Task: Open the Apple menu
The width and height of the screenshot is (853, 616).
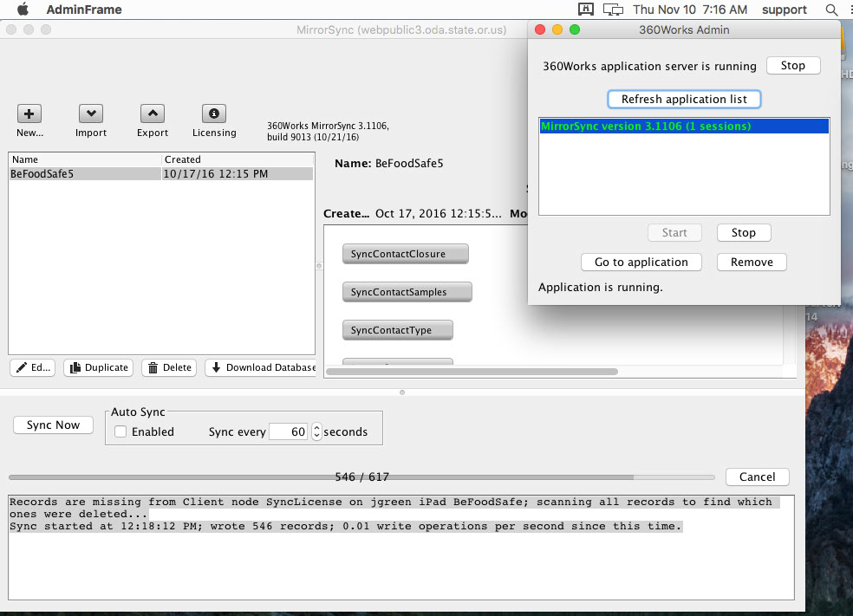Action: tap(23, 10)
